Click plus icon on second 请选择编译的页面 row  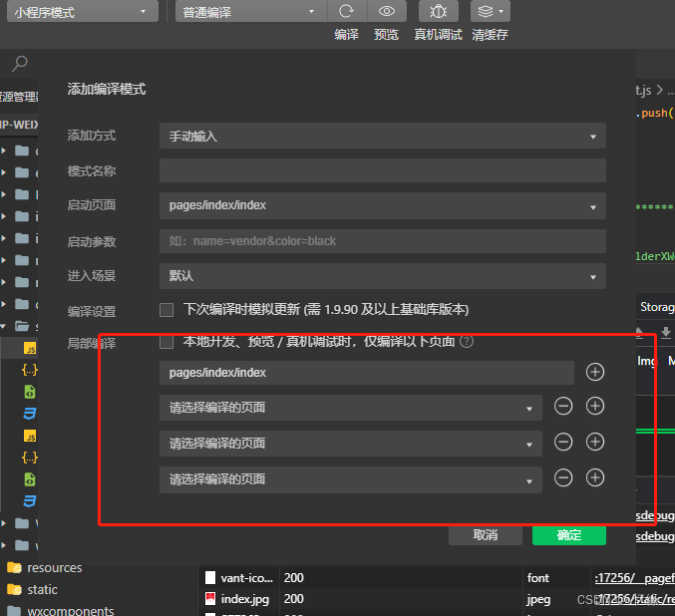[595, 442]
